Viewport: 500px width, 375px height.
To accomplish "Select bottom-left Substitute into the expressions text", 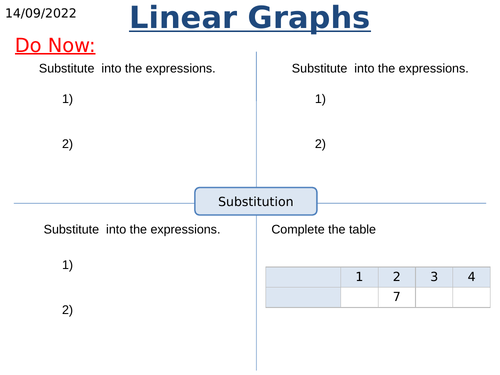I will tap(132, 229).
